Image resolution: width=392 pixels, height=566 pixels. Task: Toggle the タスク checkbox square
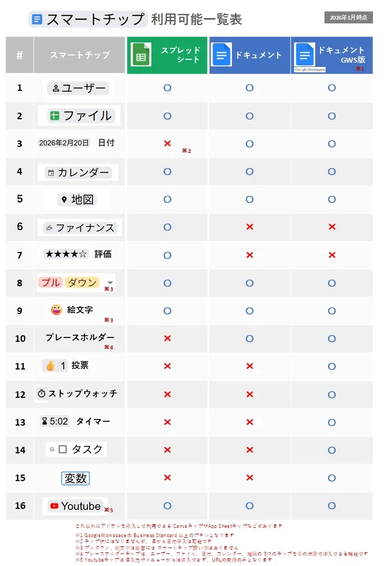tap(63, 450)
